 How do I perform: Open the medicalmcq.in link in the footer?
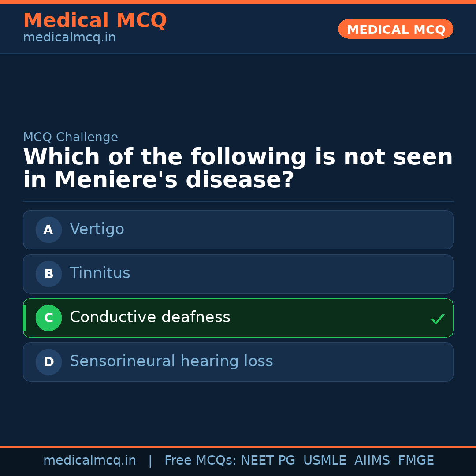89,461
